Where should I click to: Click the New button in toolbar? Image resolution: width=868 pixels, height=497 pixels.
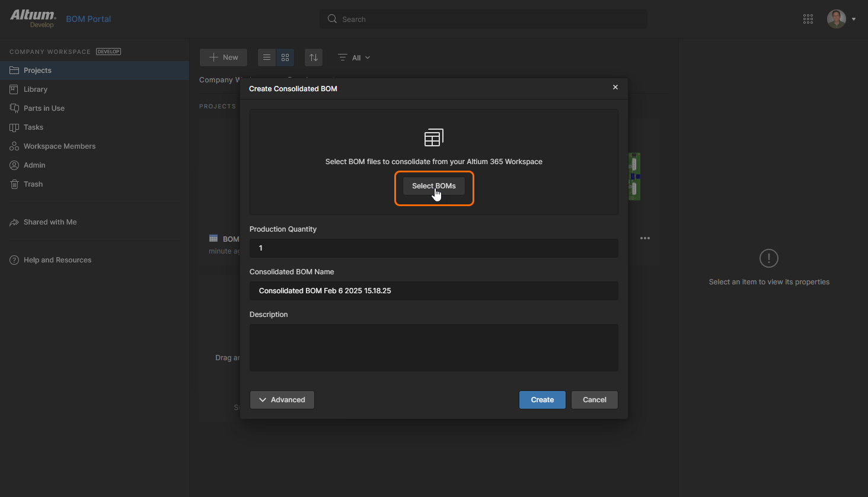pyautogui.click(x=224, y=57)
